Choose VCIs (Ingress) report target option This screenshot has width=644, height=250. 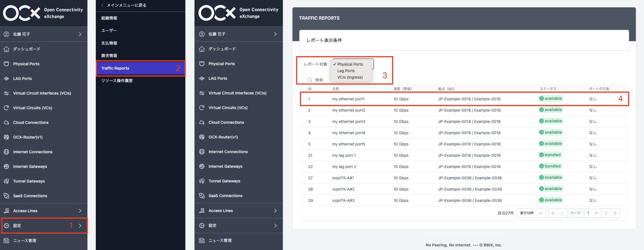click(x=350, y=77)
